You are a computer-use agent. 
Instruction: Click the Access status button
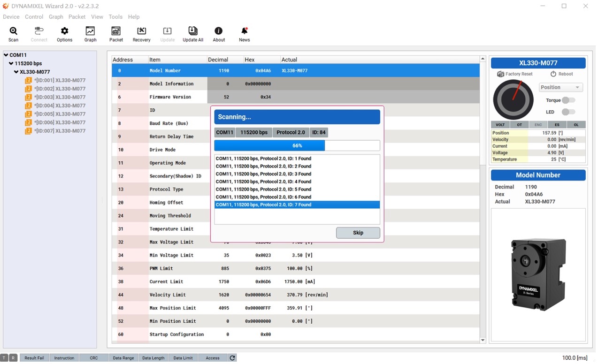tap(213, 358)
